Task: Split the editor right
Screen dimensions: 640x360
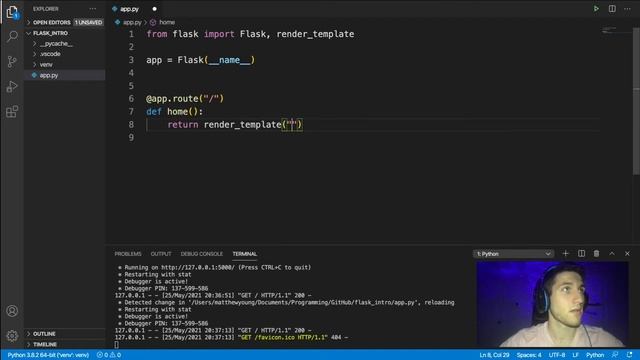Action: 612,9
